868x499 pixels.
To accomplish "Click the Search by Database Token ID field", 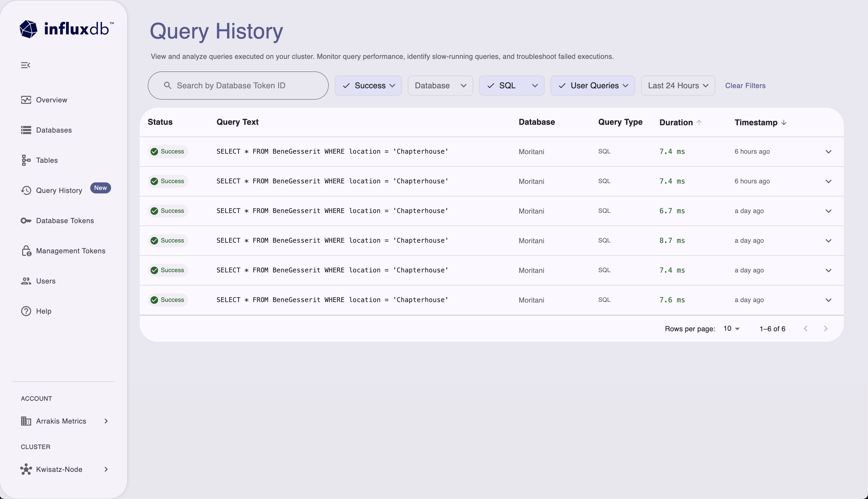I will point(238,85).
